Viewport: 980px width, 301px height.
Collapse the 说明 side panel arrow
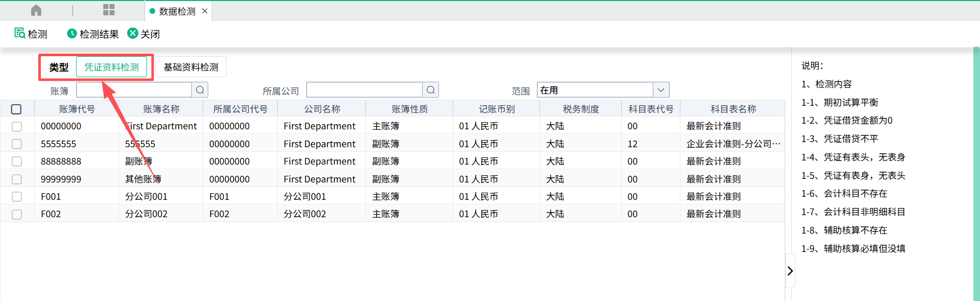(x=790, y=271)
